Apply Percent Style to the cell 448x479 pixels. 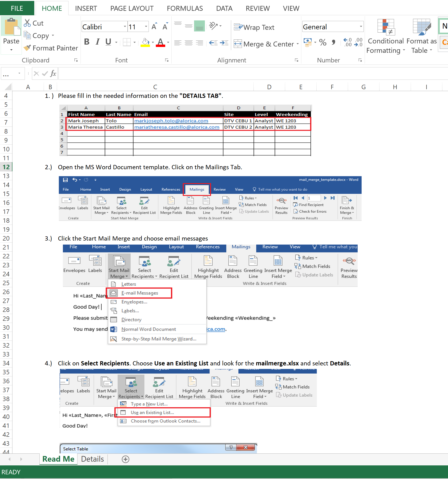coord(323,43)
